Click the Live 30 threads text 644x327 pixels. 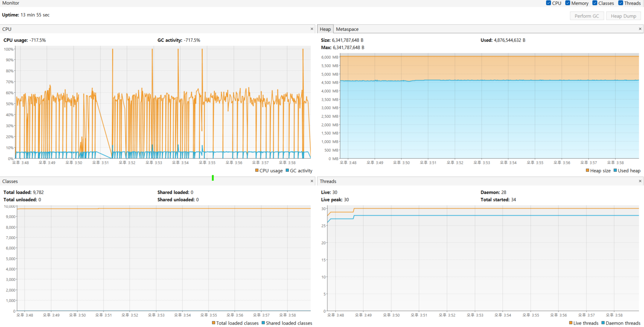coord(329,192)
